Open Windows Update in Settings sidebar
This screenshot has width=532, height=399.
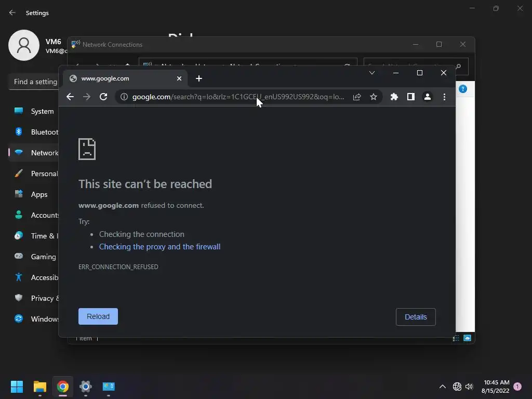point(34,319)
